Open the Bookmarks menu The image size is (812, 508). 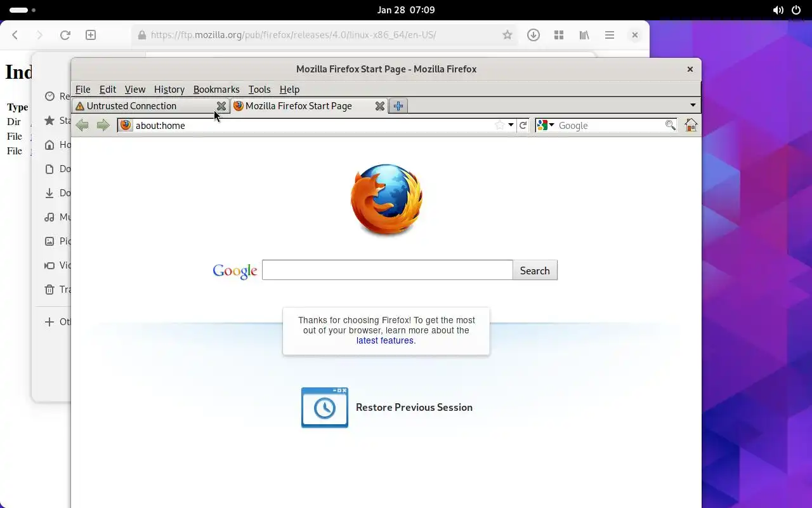click(216, 90)
